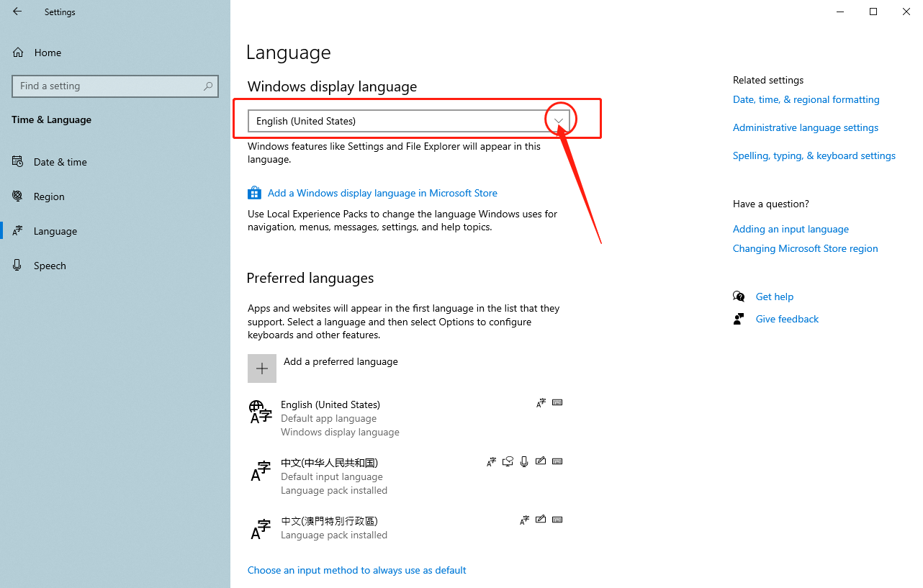Select Speech in the sidebar

coord(50,266)
